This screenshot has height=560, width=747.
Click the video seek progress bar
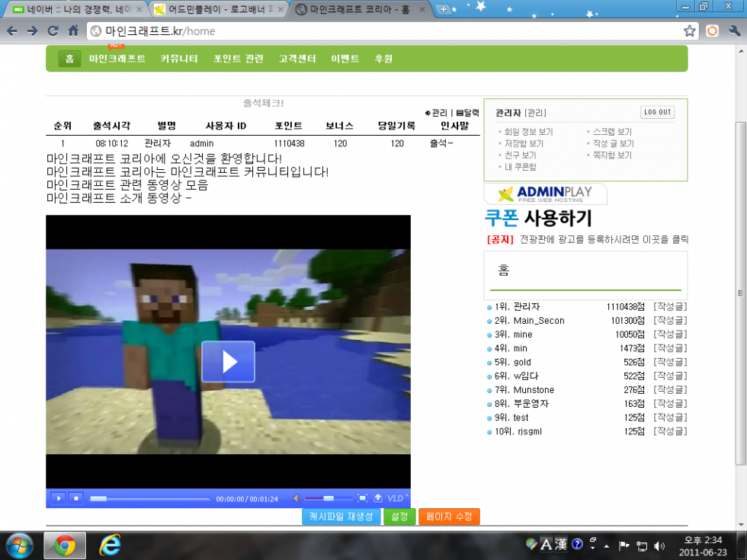pos(149,498)
